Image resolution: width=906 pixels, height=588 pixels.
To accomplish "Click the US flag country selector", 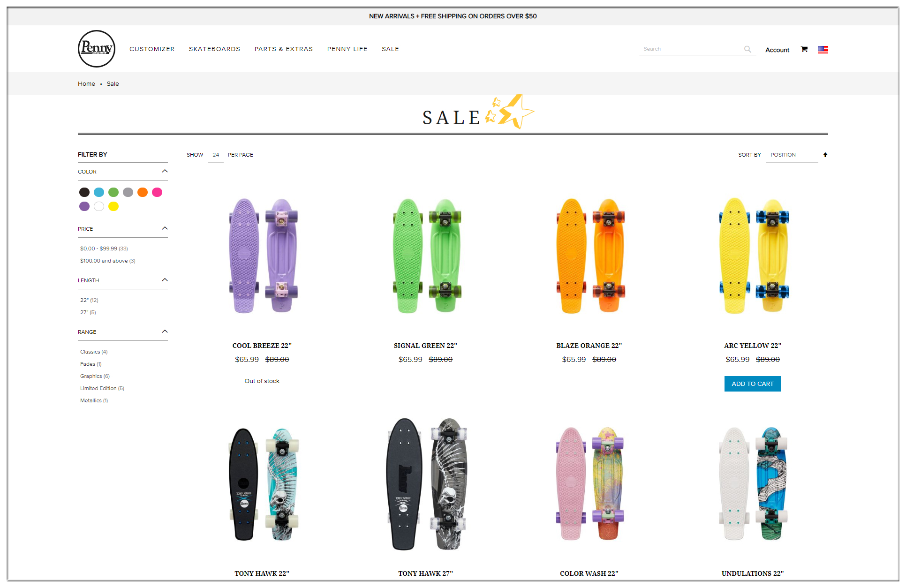I will [823, 49].
